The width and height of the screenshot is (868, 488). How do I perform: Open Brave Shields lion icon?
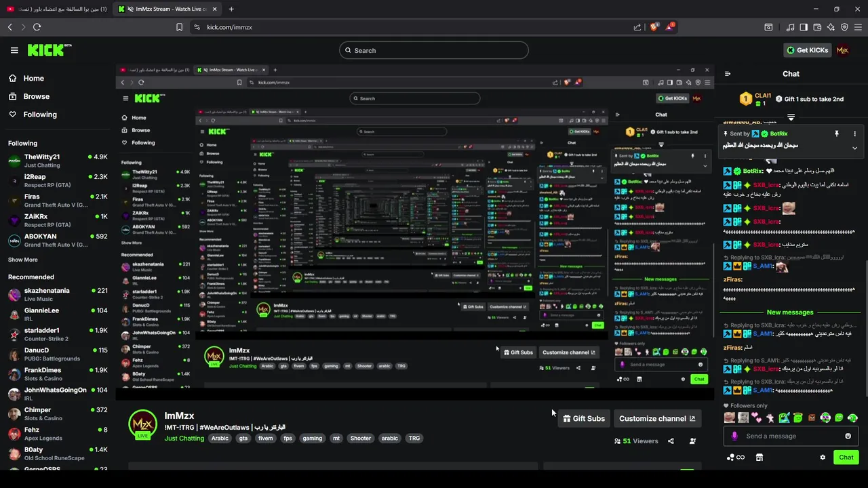[654, 27]
